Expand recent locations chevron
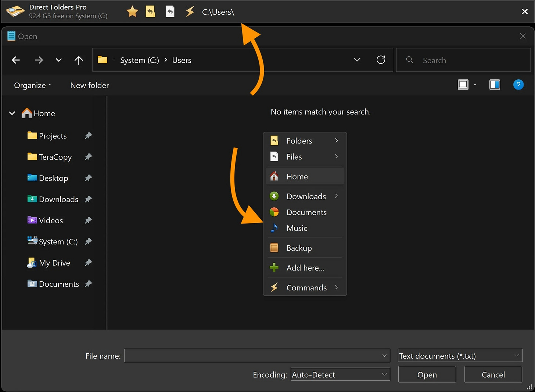Image resolution: width=535 pixels, height=392 pixels. coord(59,60)
